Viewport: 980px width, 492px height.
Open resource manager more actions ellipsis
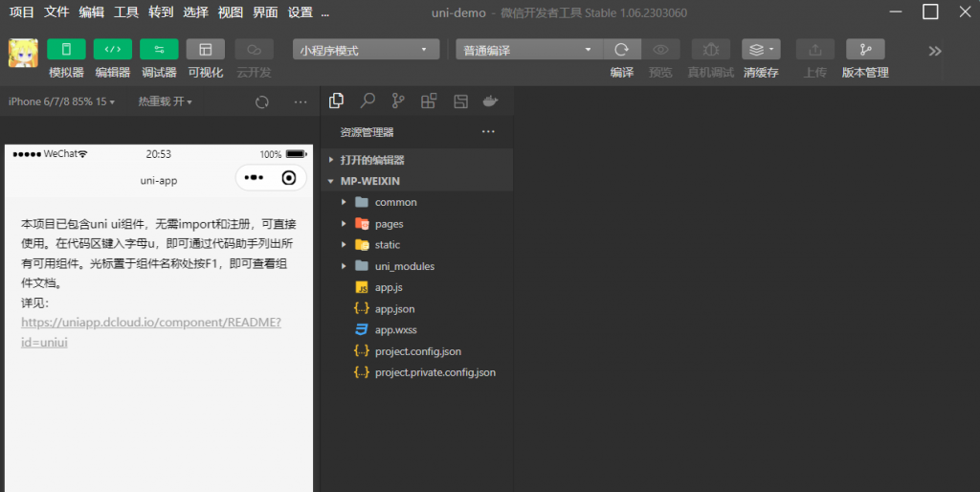(x=488, y=131)
